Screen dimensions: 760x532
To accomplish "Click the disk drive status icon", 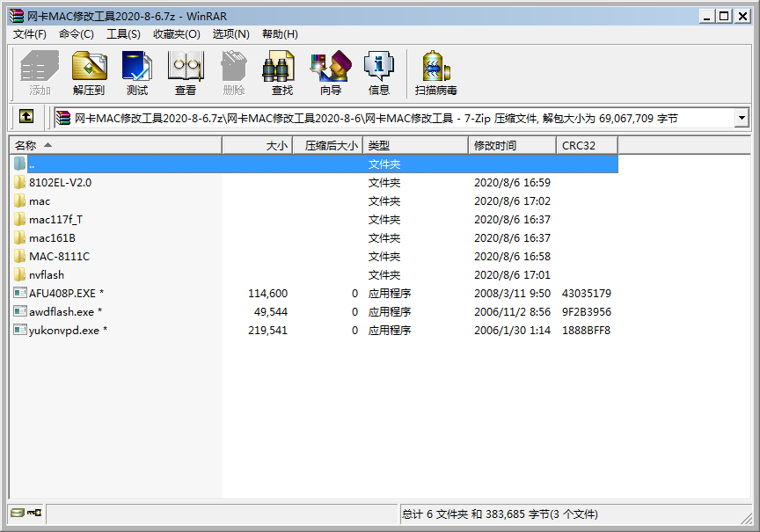I will click(x=18, y=512).
